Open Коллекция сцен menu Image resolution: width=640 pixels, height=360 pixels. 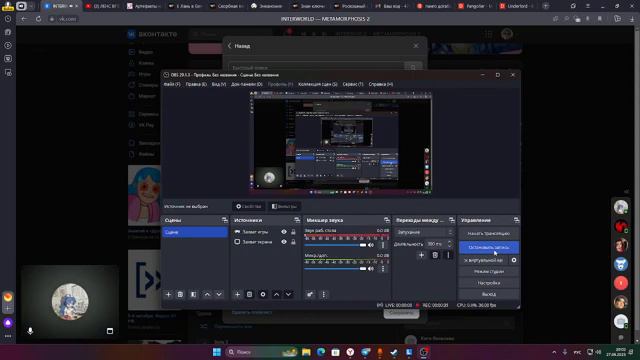318,84
